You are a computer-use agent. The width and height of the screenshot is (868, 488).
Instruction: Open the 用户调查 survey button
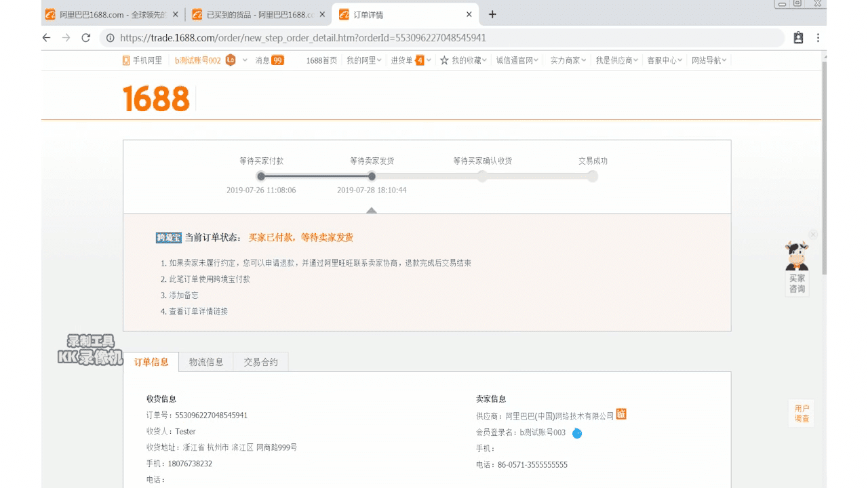coord(802,413)
